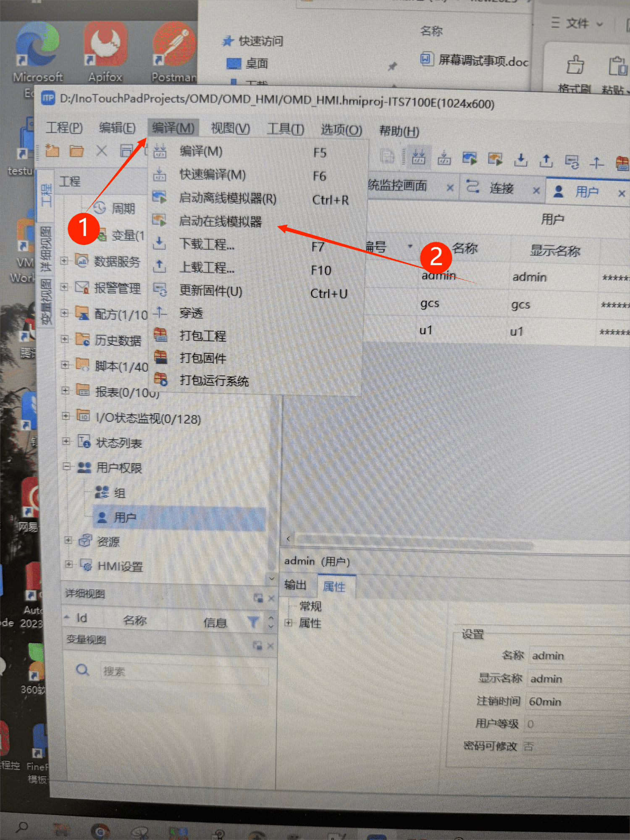The image size is (630, 840).
Task: Select 组 under 用户权限
Action: (110, 492)
